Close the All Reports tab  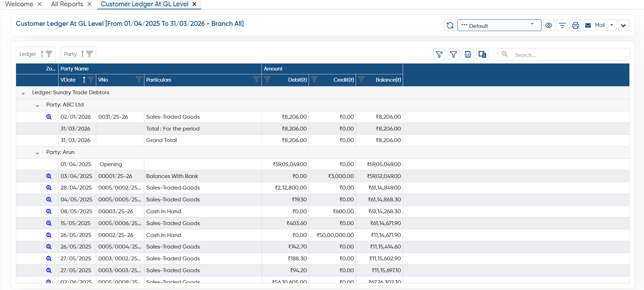90,4
